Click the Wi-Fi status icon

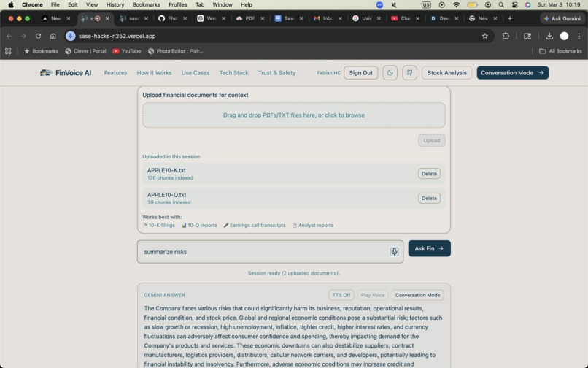click(457, 5)
